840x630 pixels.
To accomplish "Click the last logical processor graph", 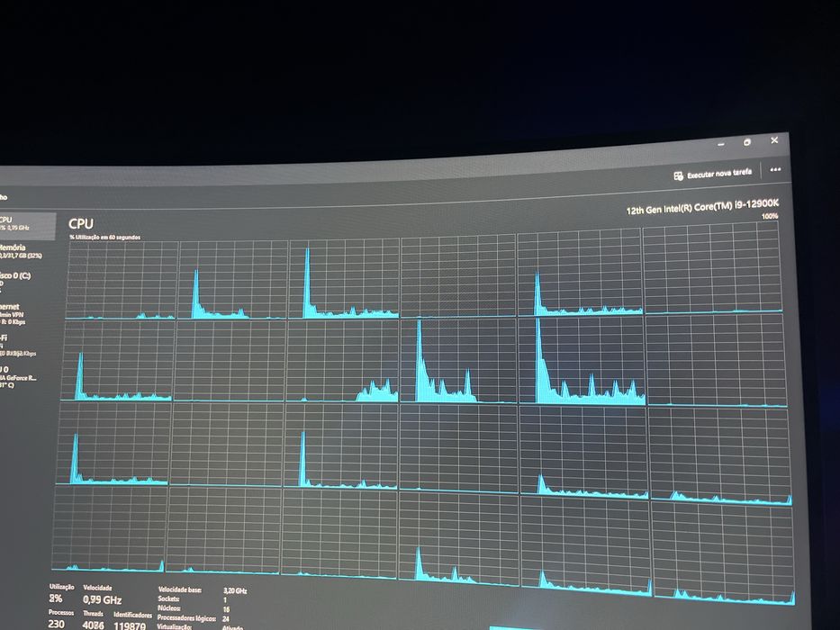I will click(x=723, y=552).
